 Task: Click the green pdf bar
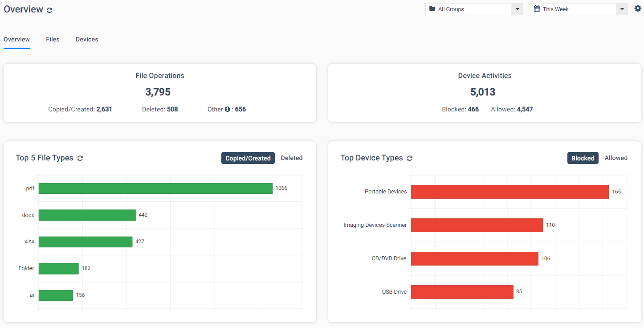click(x=155, y=189)
